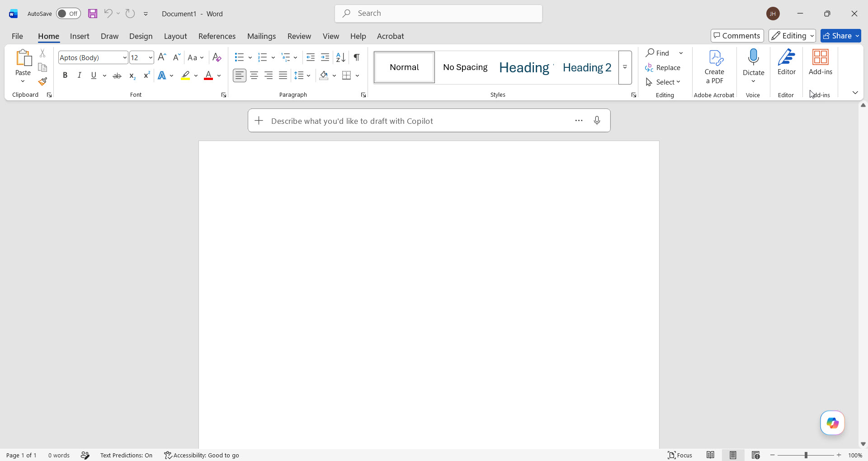Screen dimensions: 868x461
Task: Click the plus icon in Copilot prompt
Action: [x=259, y=121]
